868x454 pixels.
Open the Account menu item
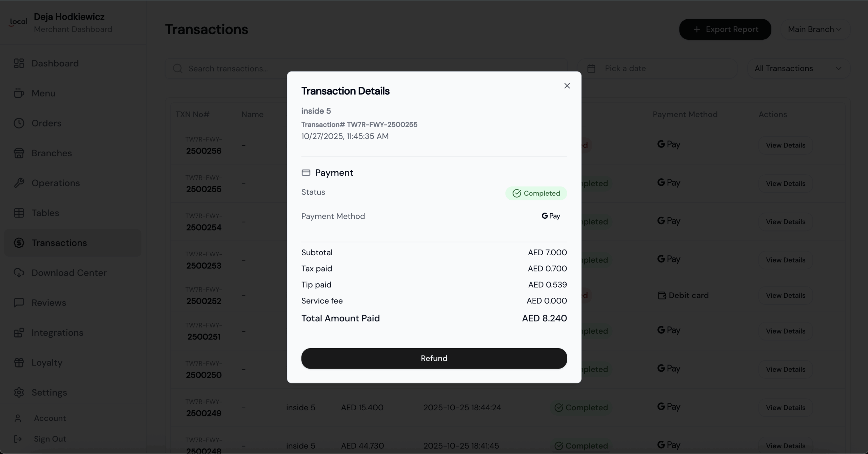click(50, 418)
